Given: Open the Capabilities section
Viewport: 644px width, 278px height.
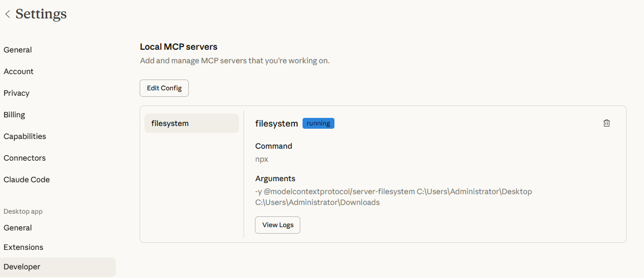Looking at the screenshot, I should tap(25, 136).
